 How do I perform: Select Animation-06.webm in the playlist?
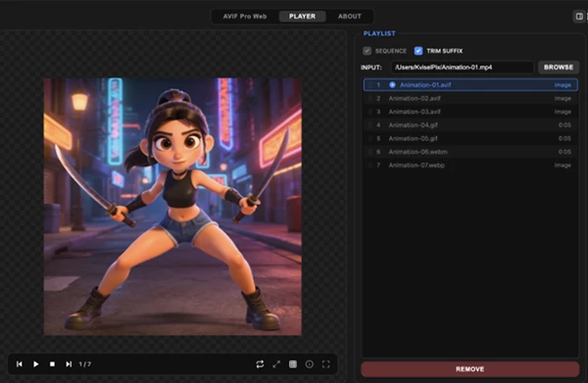(x=470, y=152)
